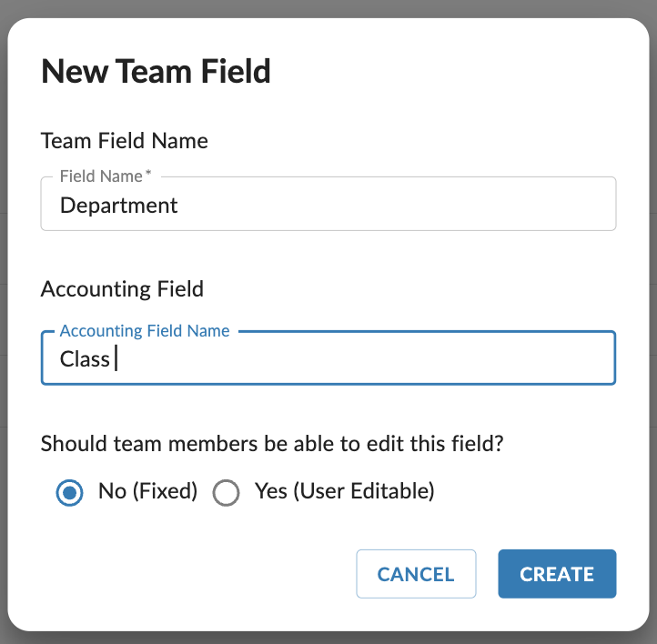Place cursor on the word "Class"
Viewport: 657px width, 644px height.
(85, 359)
